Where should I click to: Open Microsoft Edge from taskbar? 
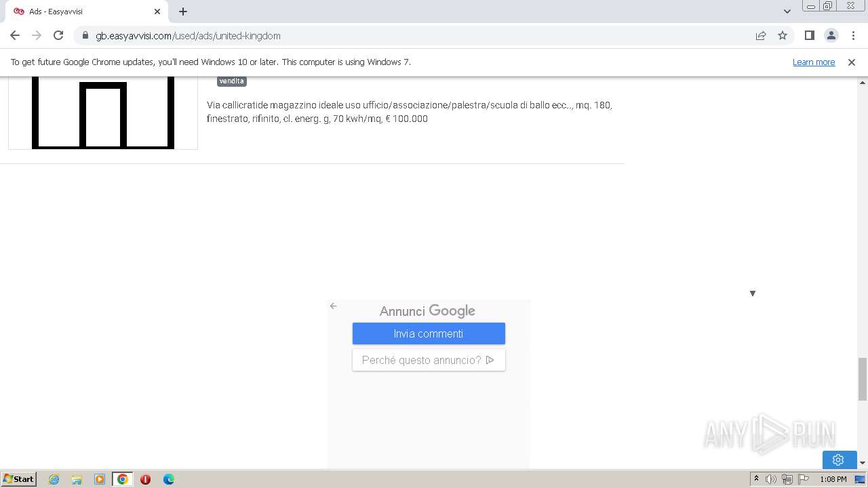coord(168,479)
